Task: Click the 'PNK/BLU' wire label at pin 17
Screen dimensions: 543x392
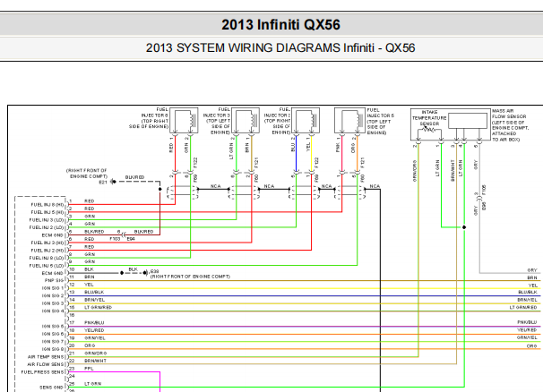Action: pos(94,323)
